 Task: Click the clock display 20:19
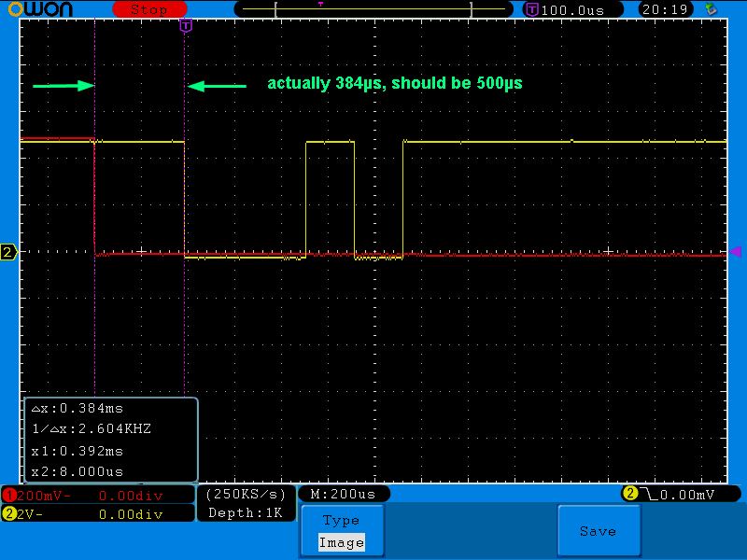click(665, 9)
